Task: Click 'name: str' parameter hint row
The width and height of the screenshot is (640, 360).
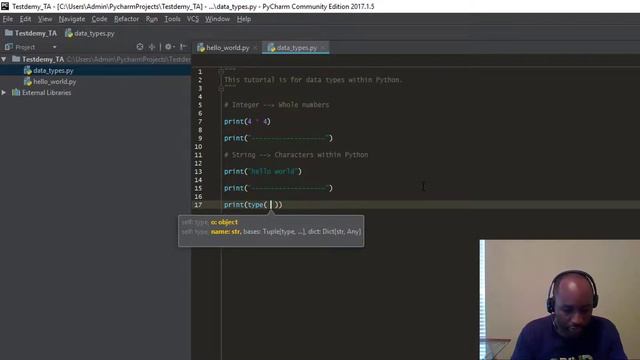Action: 271,232
